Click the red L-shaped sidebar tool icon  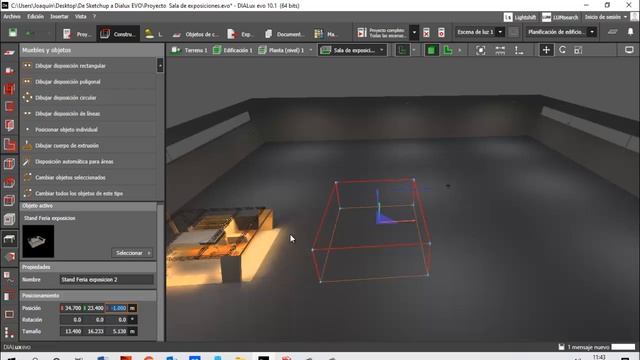[x=9, y=144]
